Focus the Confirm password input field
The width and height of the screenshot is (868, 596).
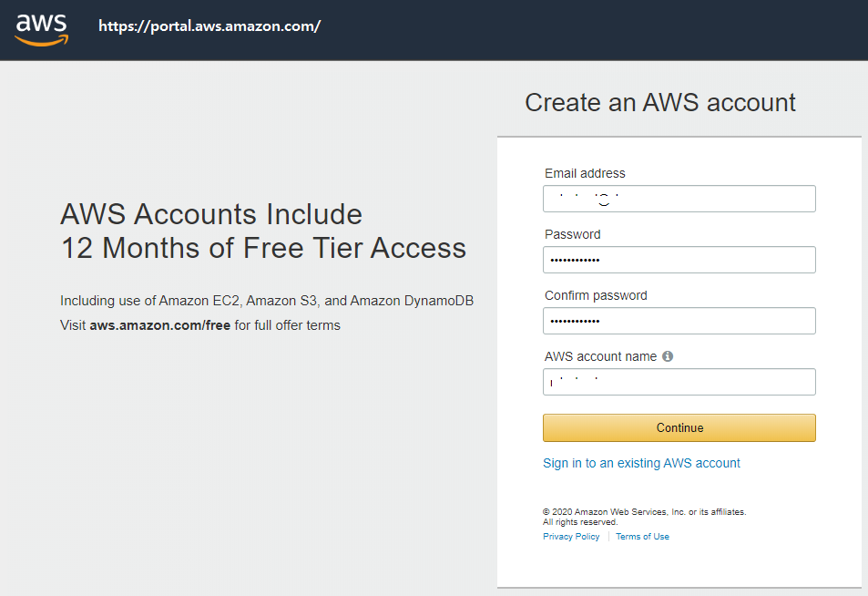[x=679, y=321]
